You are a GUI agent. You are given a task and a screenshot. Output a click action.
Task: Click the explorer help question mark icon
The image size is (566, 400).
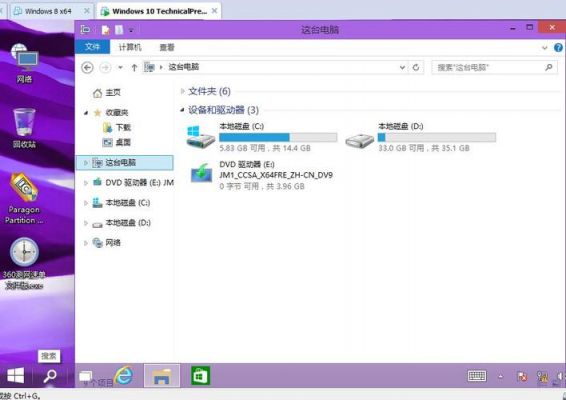(x=558, y=47)
